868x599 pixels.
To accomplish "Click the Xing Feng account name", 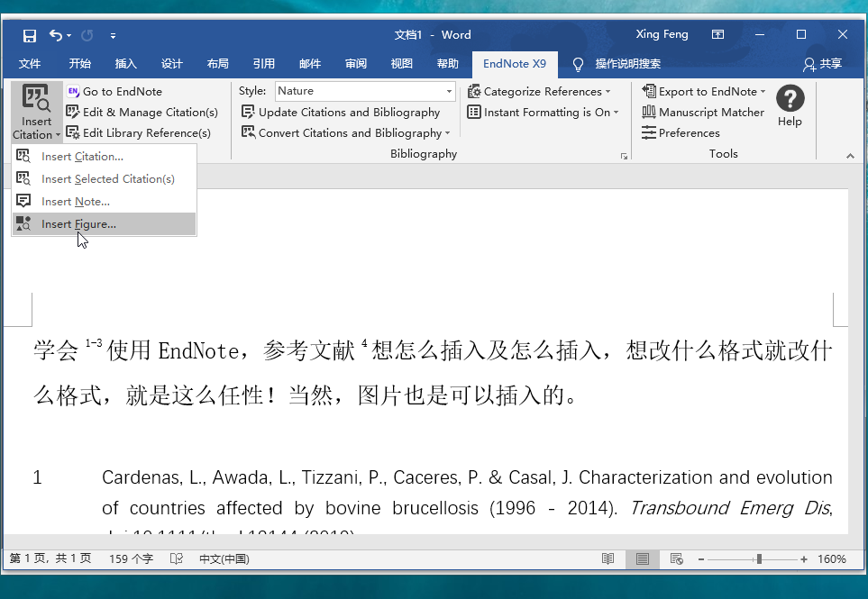I will click(x=662, y=34).
